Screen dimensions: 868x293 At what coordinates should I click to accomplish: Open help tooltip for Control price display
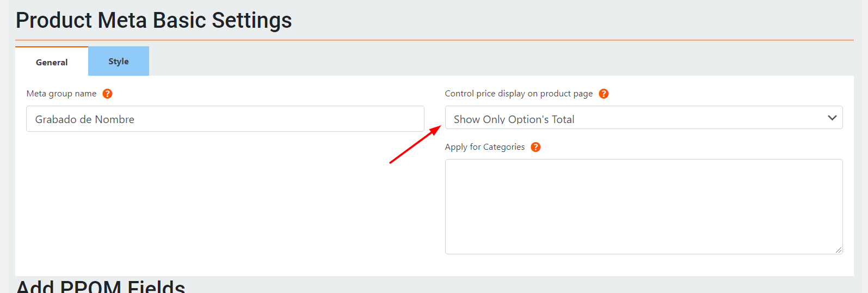[604, 94]
